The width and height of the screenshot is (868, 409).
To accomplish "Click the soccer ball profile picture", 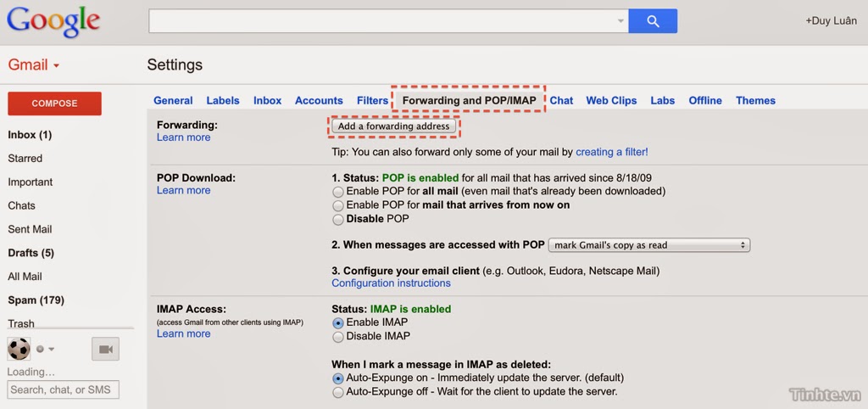I will point(19,349).
